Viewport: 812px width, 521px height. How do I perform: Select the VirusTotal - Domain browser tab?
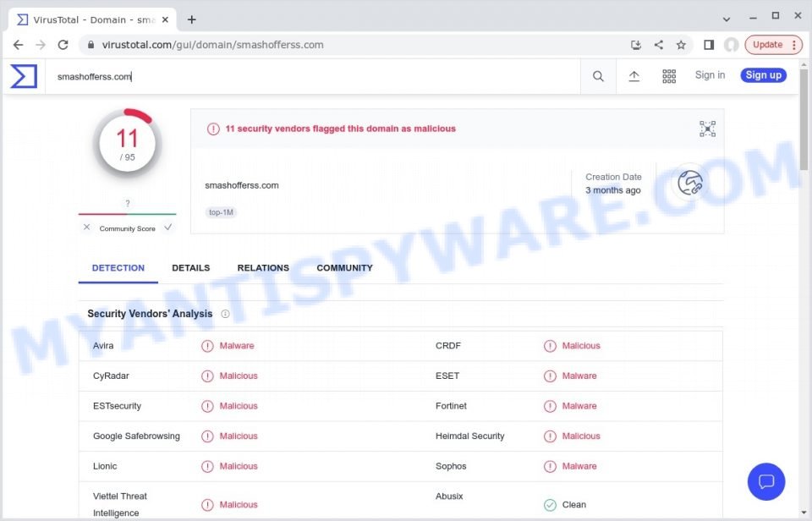(x=92, y=19)
